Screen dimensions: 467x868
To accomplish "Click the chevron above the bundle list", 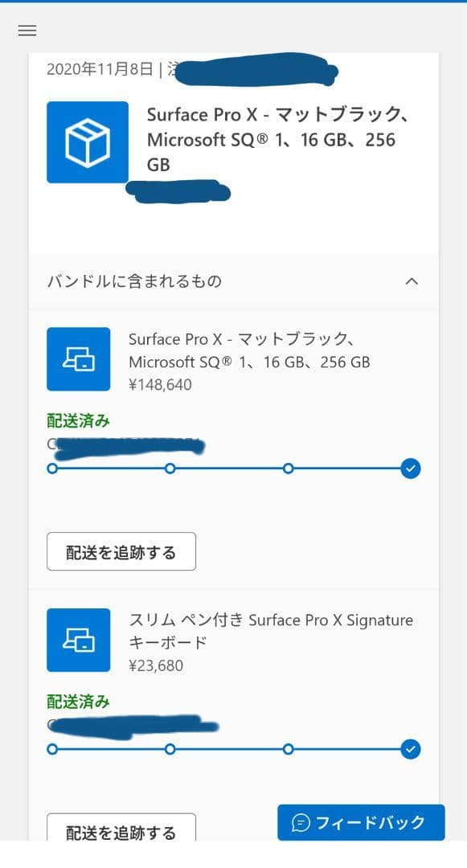I will click(412, 281).
